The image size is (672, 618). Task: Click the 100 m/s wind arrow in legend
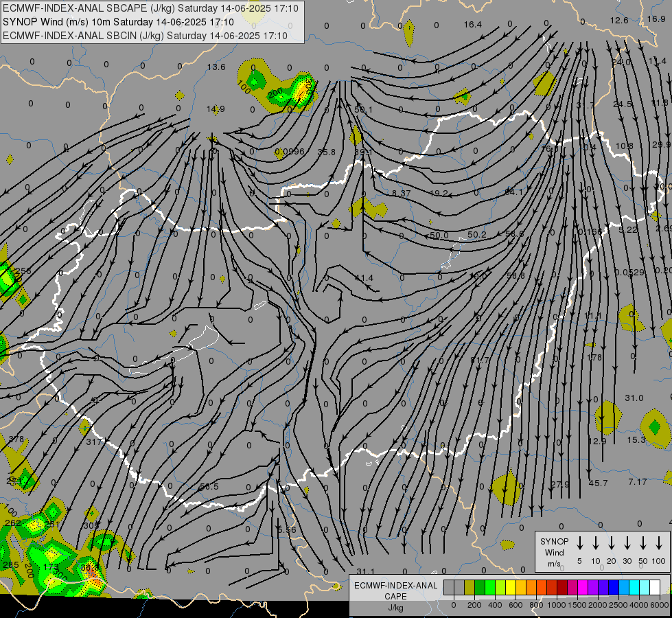click(659, 543)
